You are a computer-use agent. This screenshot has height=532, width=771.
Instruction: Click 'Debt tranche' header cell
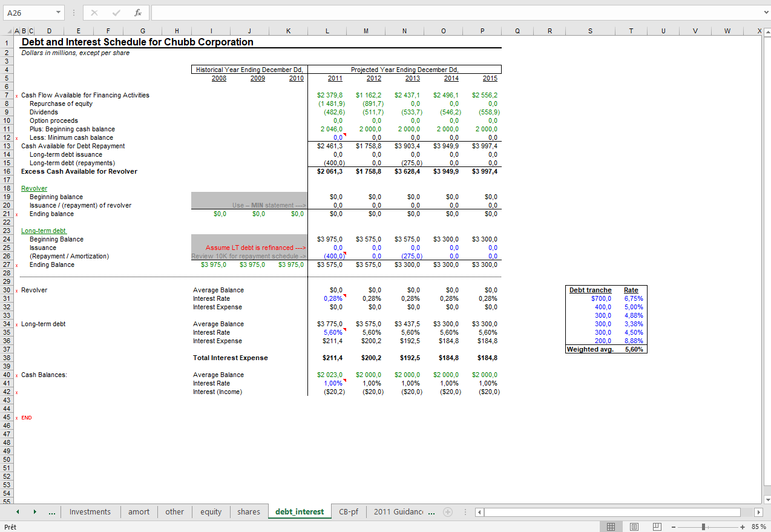tap(591, 290)
